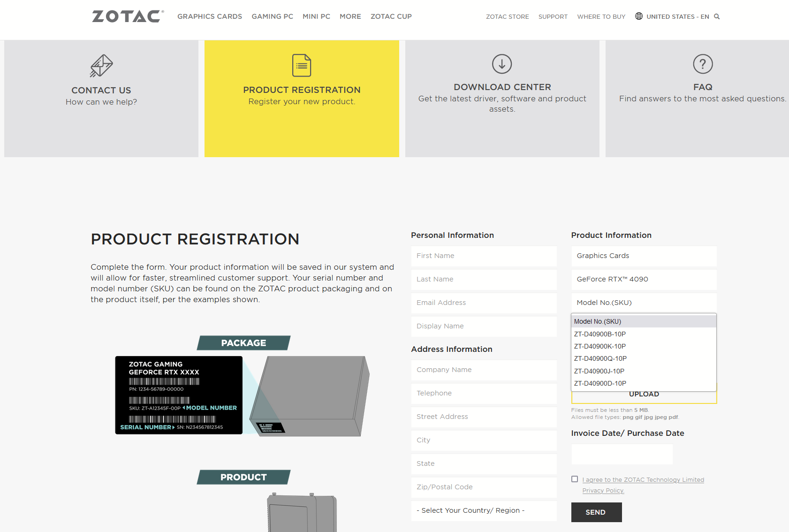Click the Telephone field

point(484,394)
